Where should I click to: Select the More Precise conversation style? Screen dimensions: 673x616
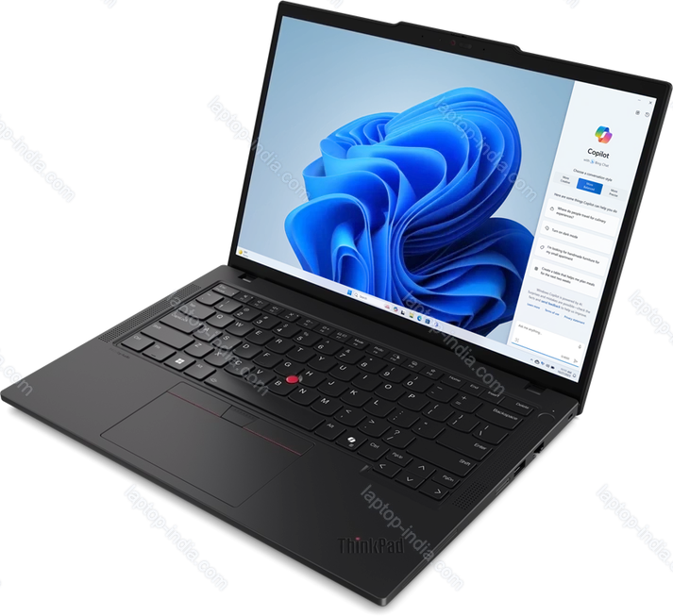pyautogui.click(x=614, y=192)
